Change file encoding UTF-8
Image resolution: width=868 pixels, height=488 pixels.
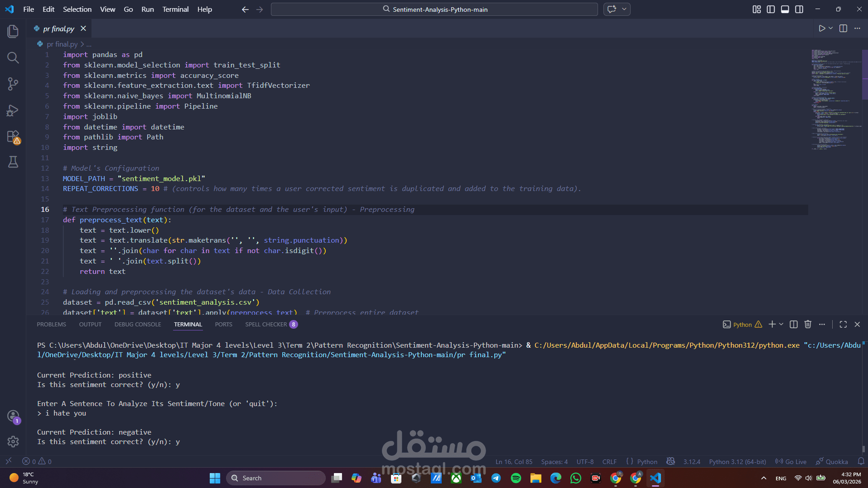pos(585,461)
